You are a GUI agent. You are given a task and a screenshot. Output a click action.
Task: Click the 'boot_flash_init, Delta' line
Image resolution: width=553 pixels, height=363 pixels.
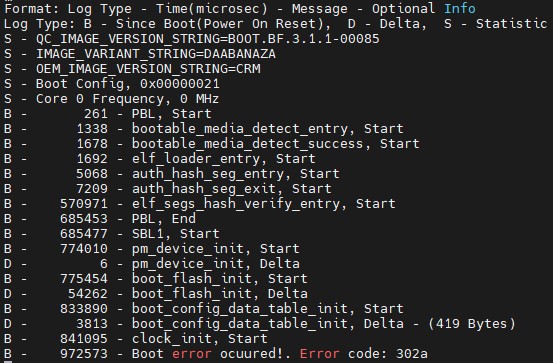(156, 294)
